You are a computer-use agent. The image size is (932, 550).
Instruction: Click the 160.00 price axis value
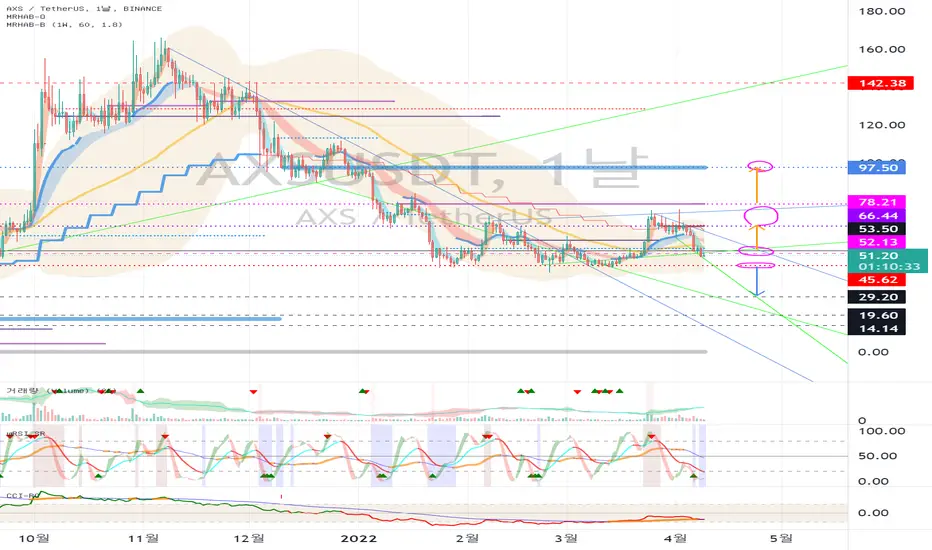881,49
